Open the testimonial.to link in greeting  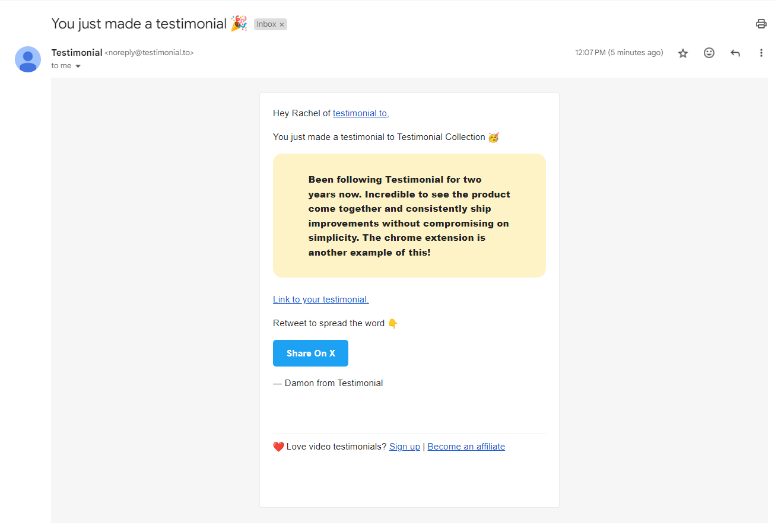[361, 113]
